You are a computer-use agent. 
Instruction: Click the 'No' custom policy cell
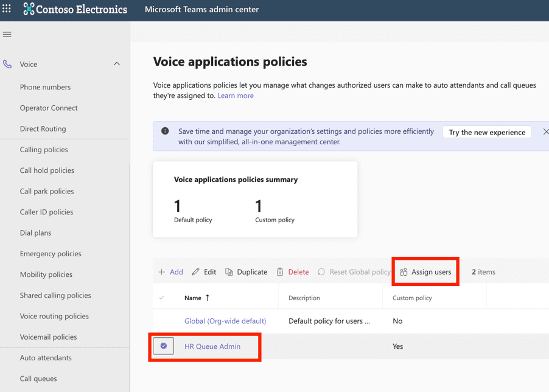click(x=397, y=321)
